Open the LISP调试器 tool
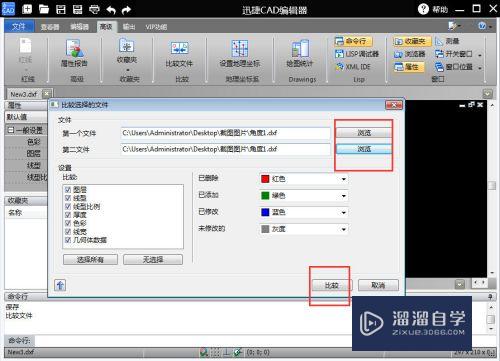Viewport: 500px width, 361px height. coord(357,54)
